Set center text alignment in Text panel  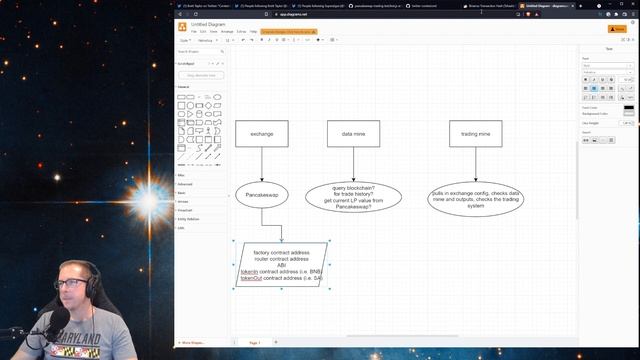click(594, 88)
